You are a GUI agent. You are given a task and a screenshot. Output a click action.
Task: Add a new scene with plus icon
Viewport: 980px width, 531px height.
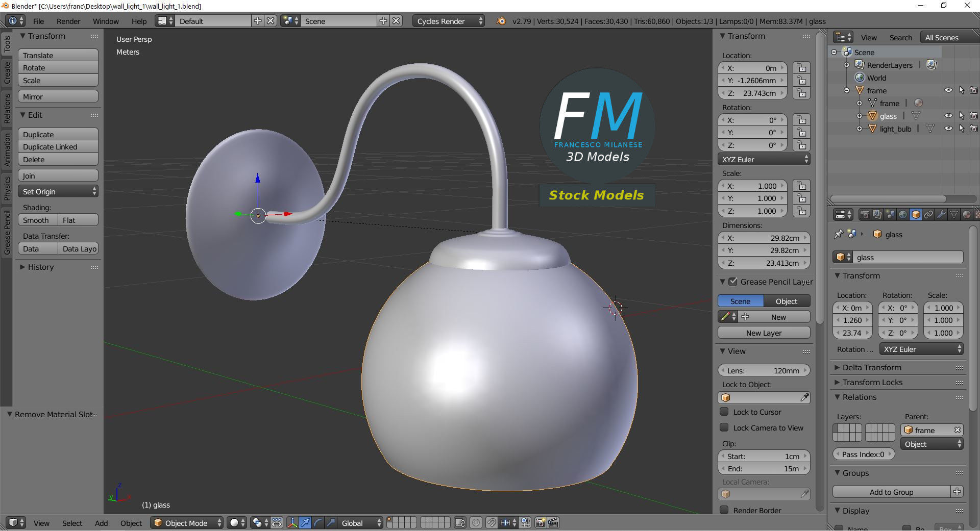(x=383, y=21)
